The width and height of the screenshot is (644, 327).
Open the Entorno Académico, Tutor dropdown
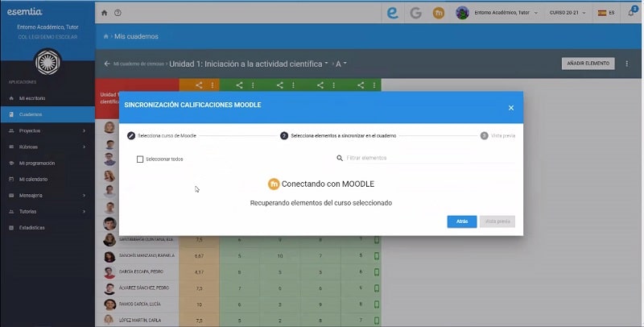(506, 13)
